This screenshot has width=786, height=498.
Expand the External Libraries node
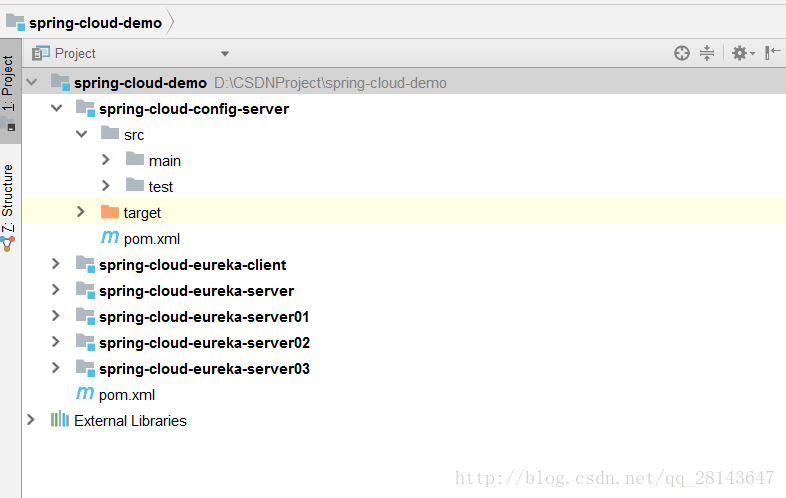point(31,420)
